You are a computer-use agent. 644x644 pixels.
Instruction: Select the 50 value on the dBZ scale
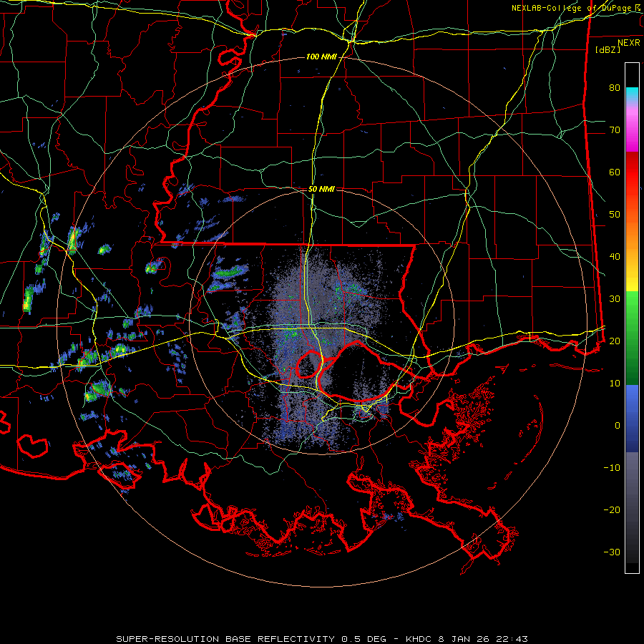click(615, 215)
